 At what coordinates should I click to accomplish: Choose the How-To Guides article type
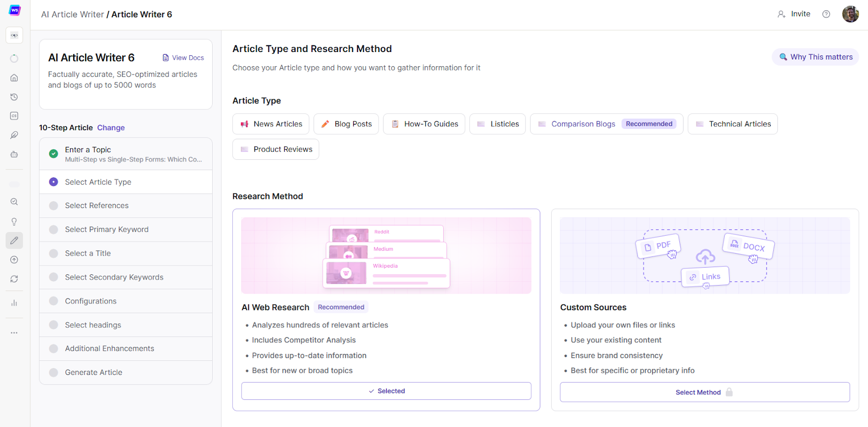[x=424, y=124]
